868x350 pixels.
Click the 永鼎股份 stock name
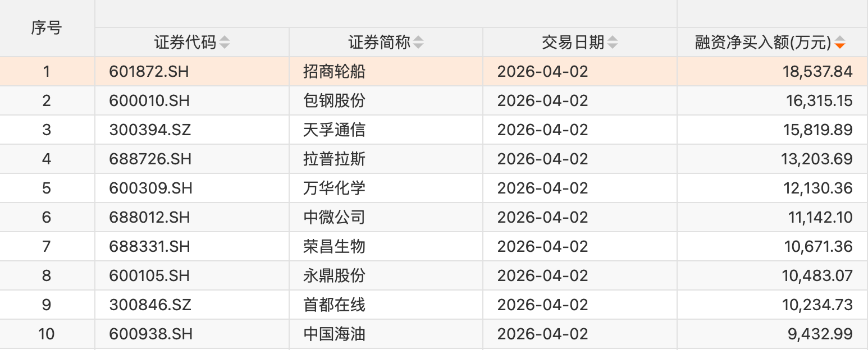(x=334, y=276)
